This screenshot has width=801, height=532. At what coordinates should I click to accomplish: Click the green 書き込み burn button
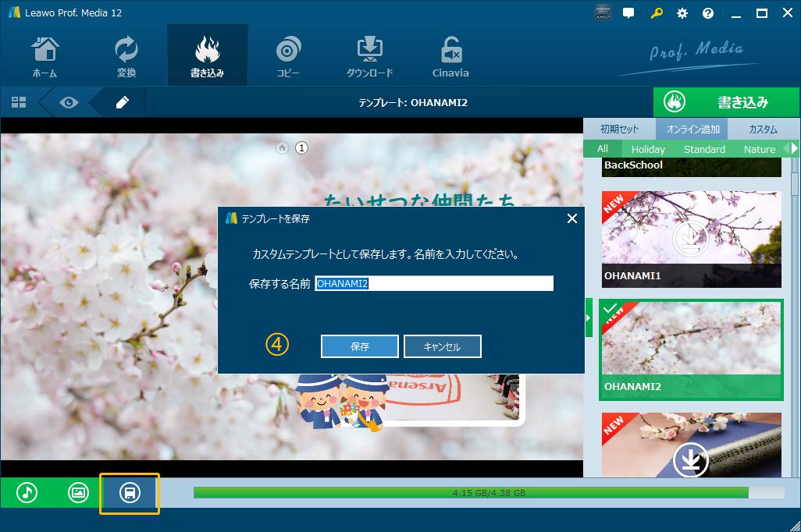click(726, 102)
